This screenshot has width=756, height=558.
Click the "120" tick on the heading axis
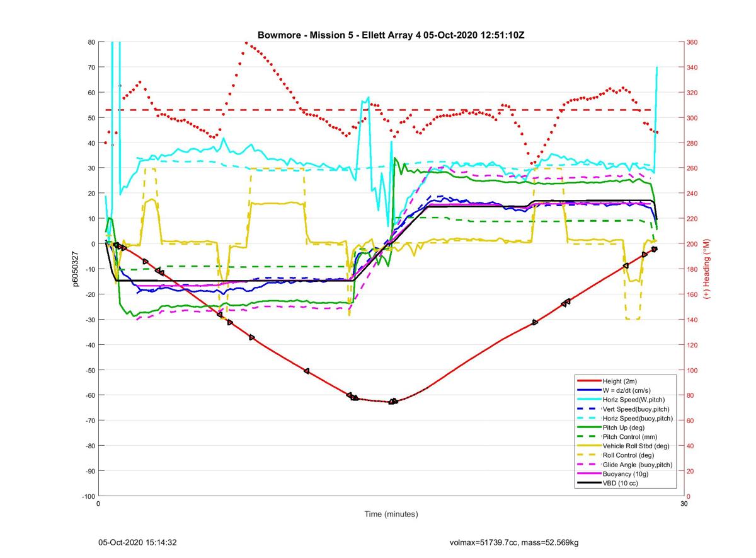point(692,345)
